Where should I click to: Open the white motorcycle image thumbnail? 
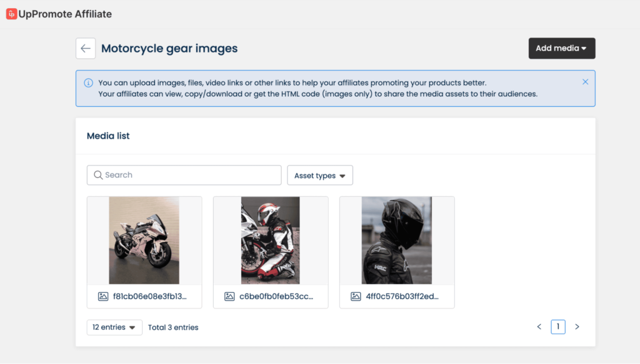(x=144, y=240)
